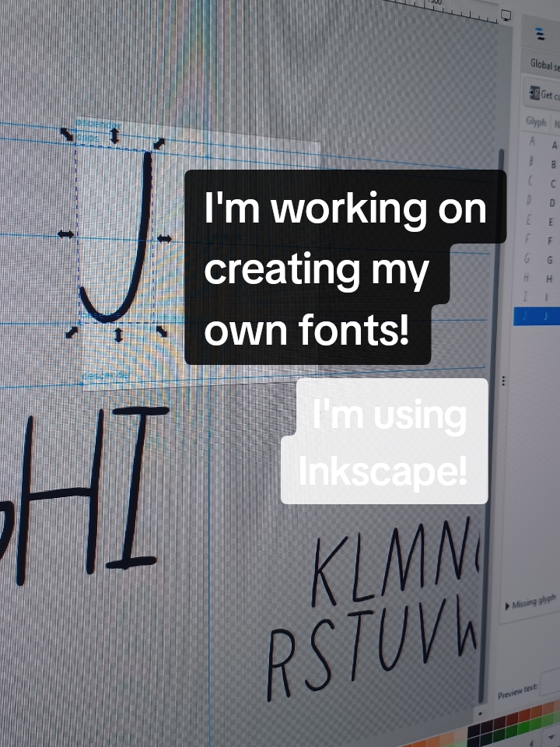Viewport: 560px width, 747px height.
Task: Switch to the Global settings tab
Action: click(x=544, y=64)
